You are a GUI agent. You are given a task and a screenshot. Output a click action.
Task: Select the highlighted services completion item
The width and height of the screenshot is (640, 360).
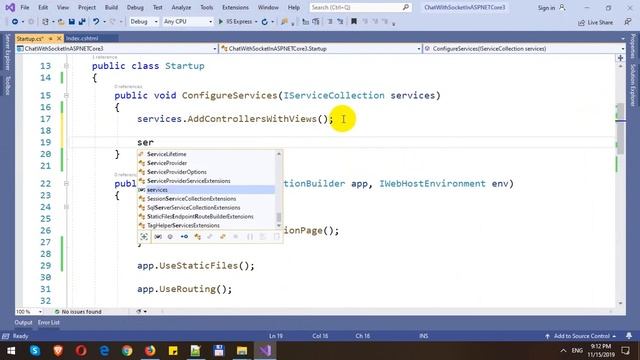207,190
